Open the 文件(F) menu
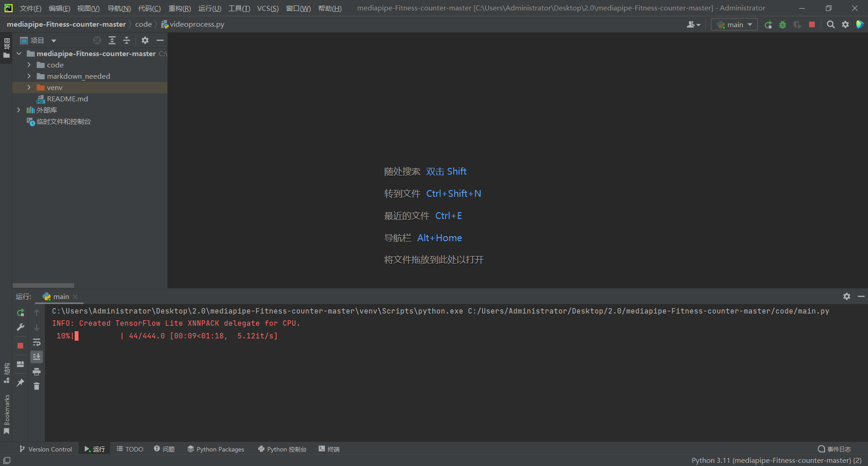Screen dimensions: 868x466 (30, 9)
